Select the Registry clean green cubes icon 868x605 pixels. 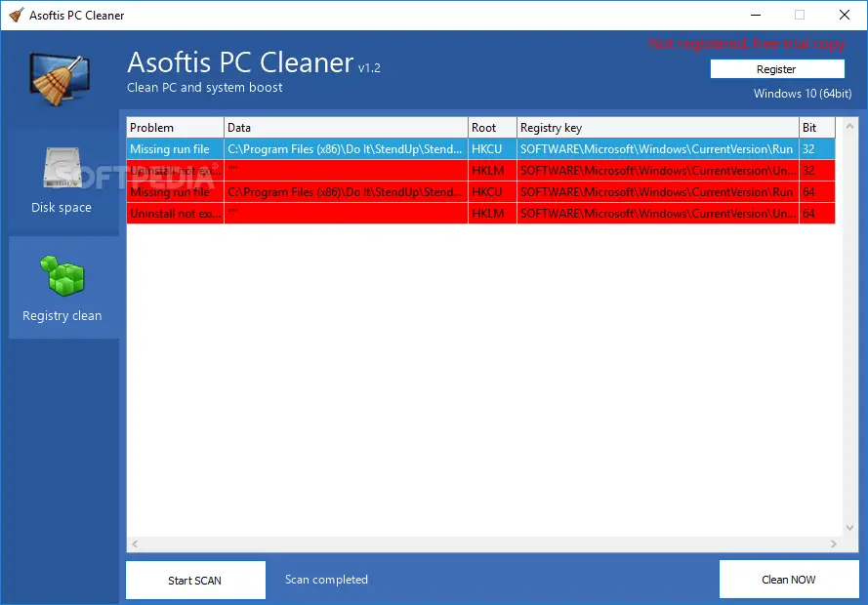62,275
